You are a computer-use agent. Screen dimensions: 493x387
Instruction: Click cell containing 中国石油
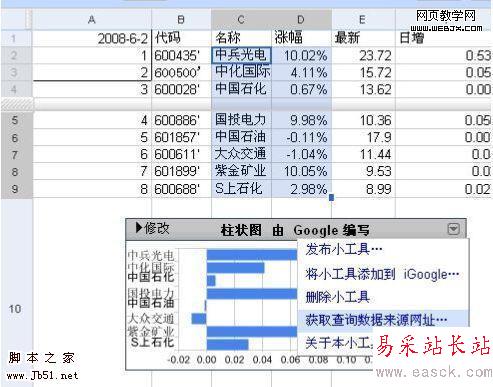241,137
